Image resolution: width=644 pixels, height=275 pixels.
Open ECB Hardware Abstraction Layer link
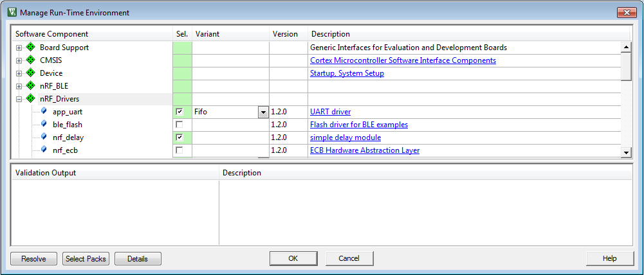click(365, 150)
